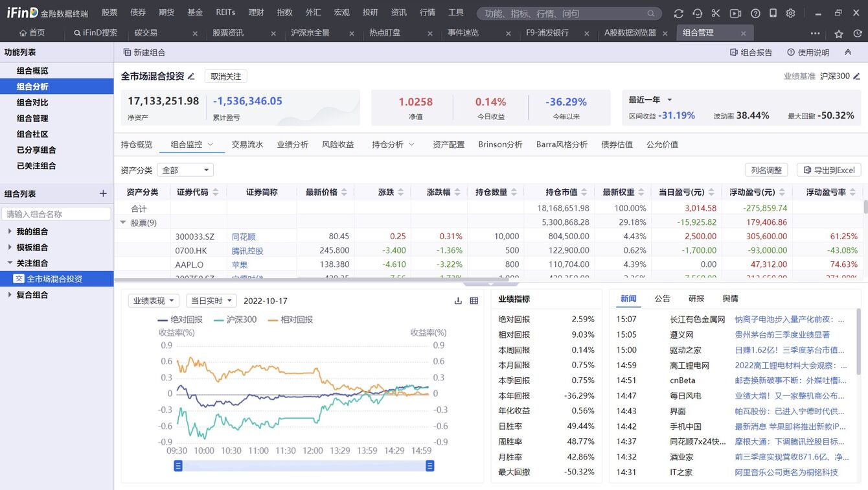Open the 股票 top menu

(109, 12)
